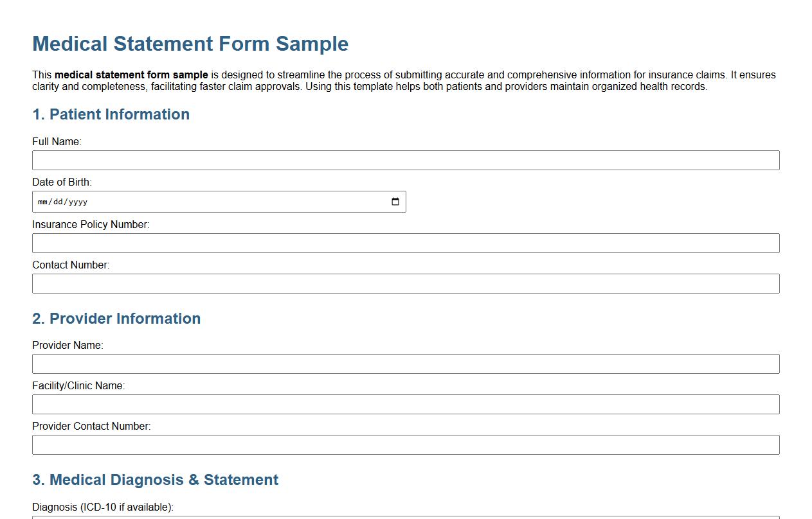Click the Insurance Policy Number label

click(x=91, y=224)
